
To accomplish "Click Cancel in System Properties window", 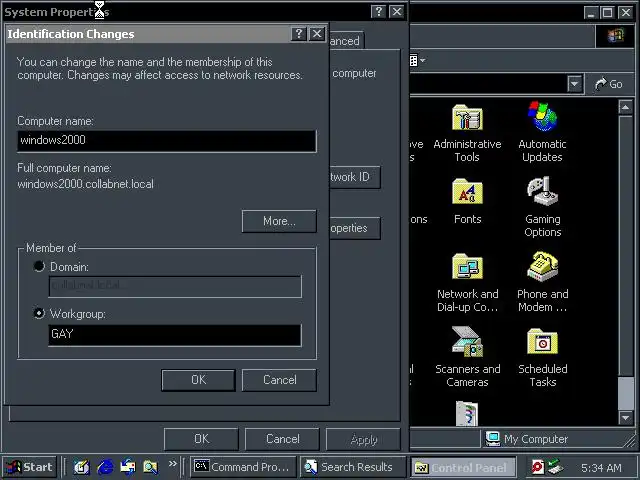I will click(x=282, y=439).
